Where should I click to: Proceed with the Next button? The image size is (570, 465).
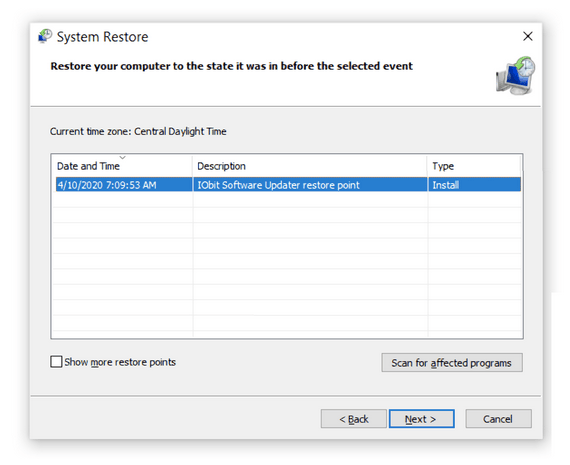(421, 419)
